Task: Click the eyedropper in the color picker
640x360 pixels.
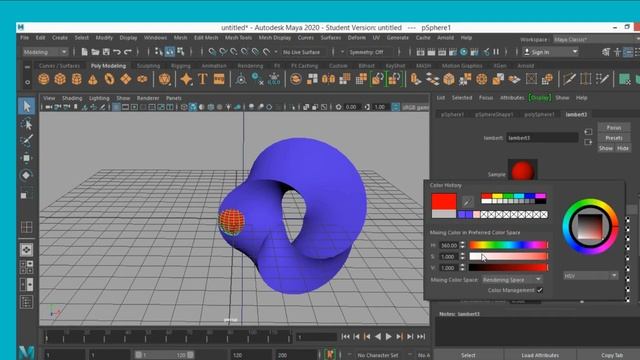Action: tap(468, 201)
